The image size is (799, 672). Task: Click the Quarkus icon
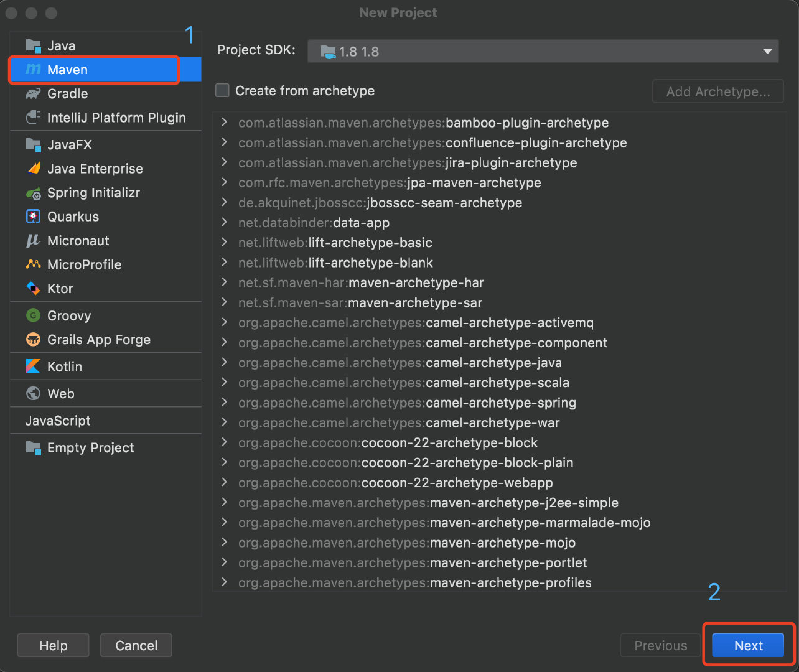click(x=33, y=217)
